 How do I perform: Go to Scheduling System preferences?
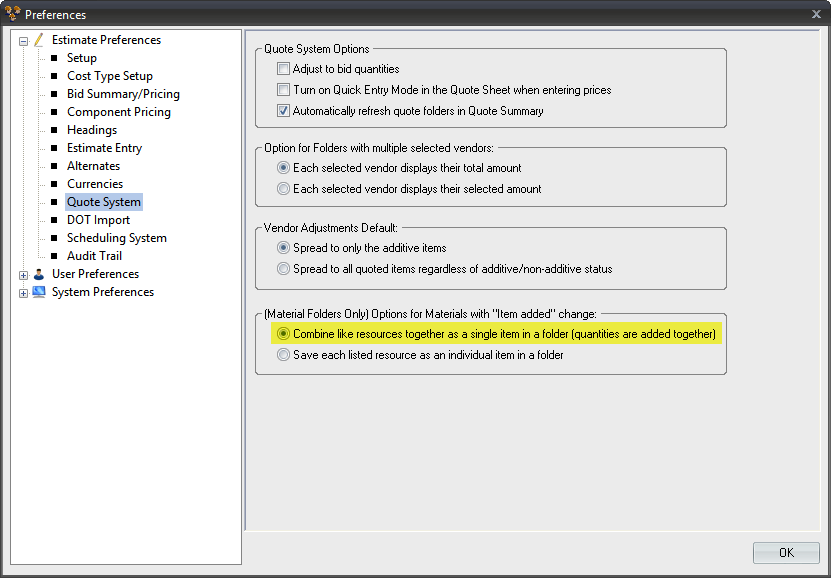[x=117, y=238]
